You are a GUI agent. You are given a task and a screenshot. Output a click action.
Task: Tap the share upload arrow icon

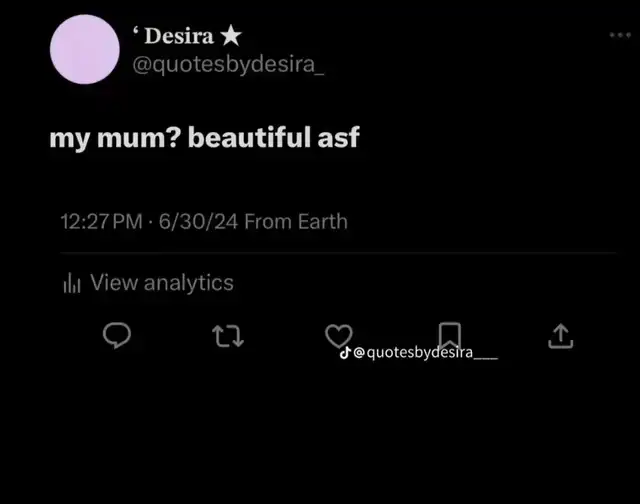click(561, 337)
